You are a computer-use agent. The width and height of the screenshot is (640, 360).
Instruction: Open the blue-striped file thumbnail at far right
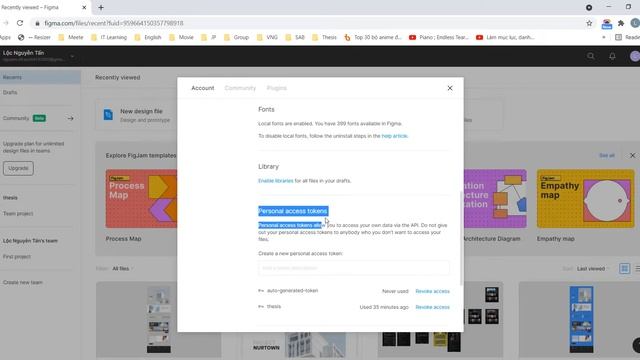(581, 319)
